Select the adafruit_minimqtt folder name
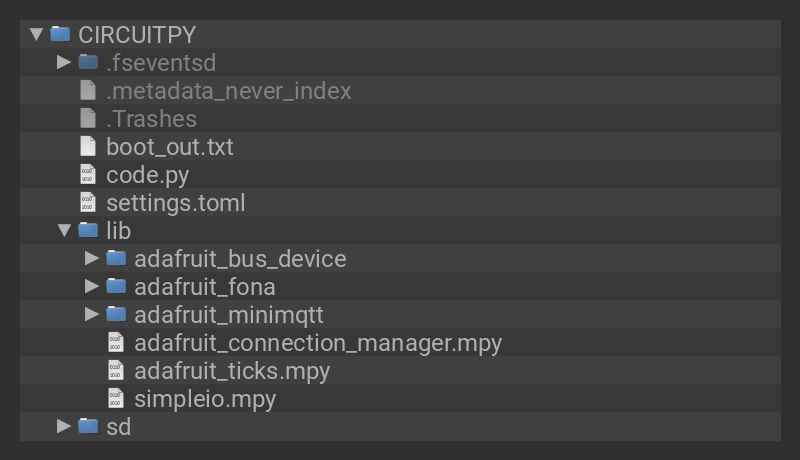The width and height of the screenshot is (800, 460). [228, 315]
